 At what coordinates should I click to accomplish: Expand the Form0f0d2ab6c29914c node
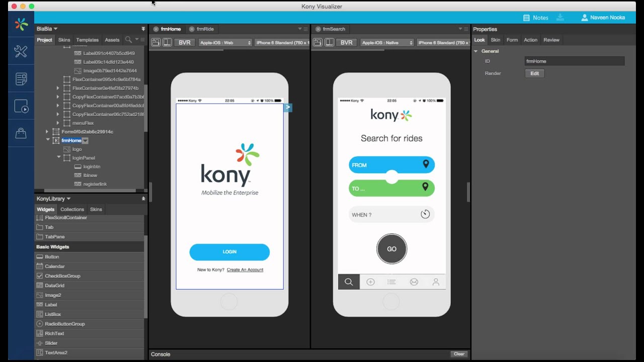(47, 132)
